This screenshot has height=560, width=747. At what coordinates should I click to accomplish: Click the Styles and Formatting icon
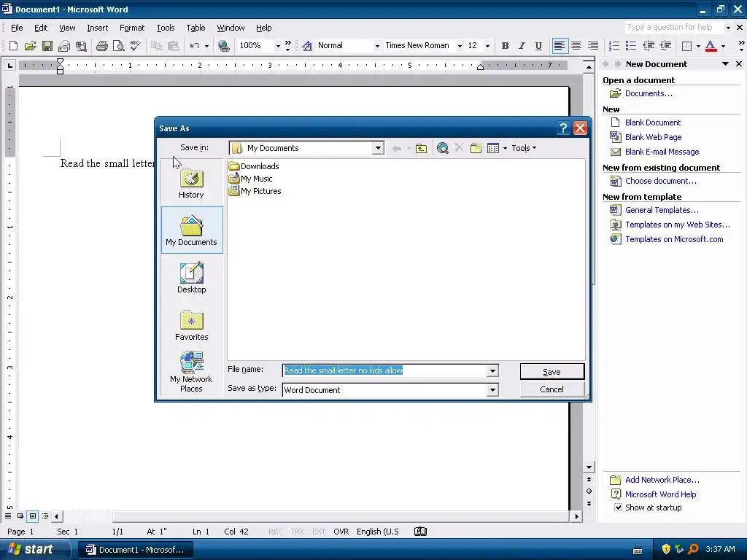pyautogui.click(x=307, y=46)
